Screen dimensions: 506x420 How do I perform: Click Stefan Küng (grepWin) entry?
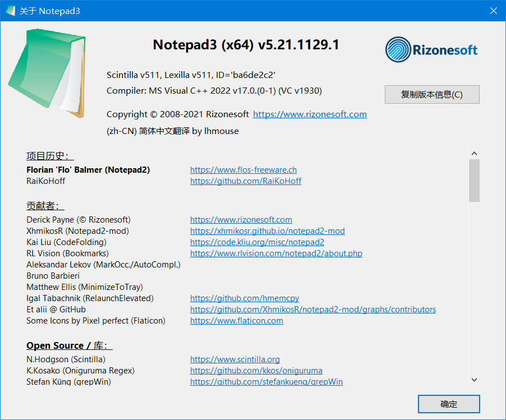pos(69,382)
